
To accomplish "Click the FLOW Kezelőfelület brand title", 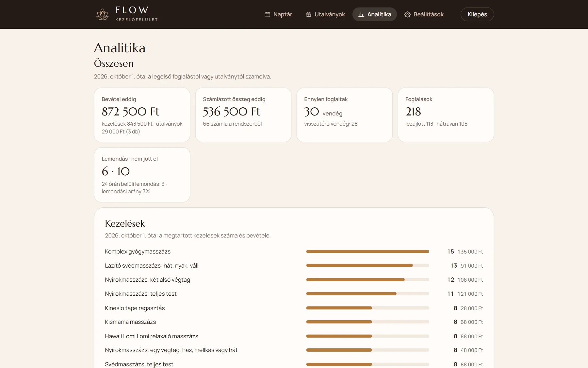I will (x=137, y=14).
